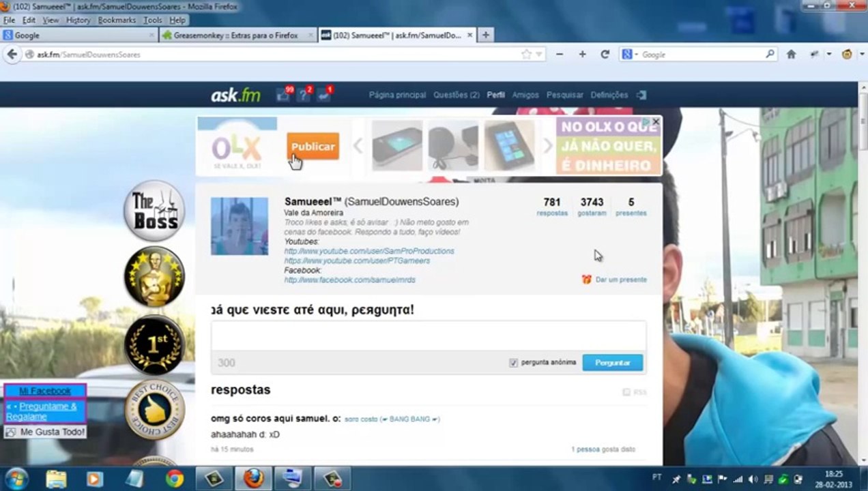Image resolution: width=868 pixels, height=491 pixels.
Task: Open the facebook.com/samuelmrds link
Action: tap(350, 280)
